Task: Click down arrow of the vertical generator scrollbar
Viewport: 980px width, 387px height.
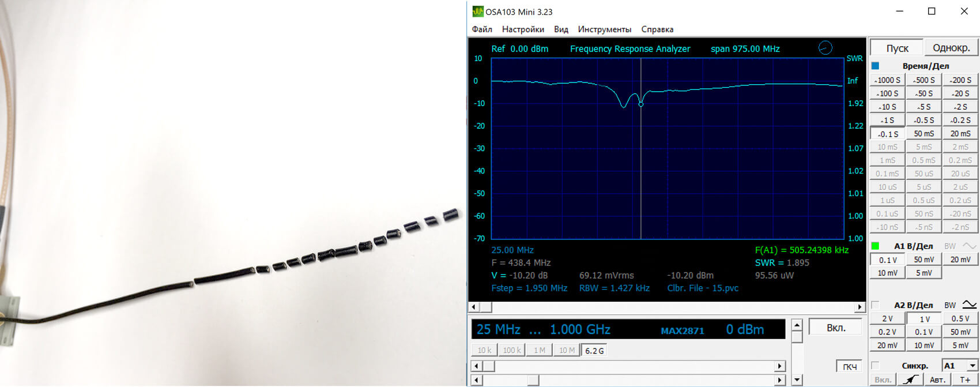Action: click(797, 380)
